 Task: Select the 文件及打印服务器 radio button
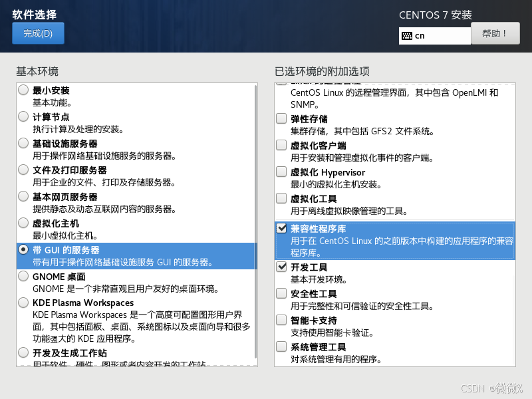click(23, 170)
